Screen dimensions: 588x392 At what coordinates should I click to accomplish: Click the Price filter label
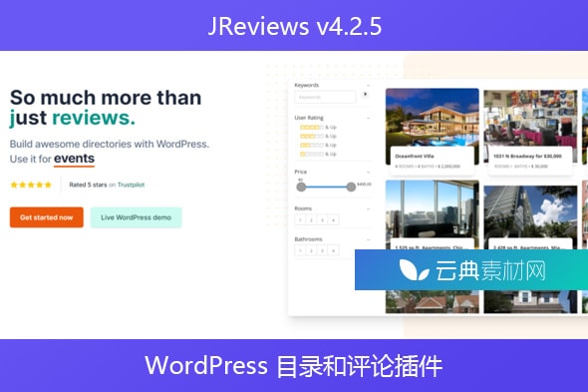click(x=300, y=172)
